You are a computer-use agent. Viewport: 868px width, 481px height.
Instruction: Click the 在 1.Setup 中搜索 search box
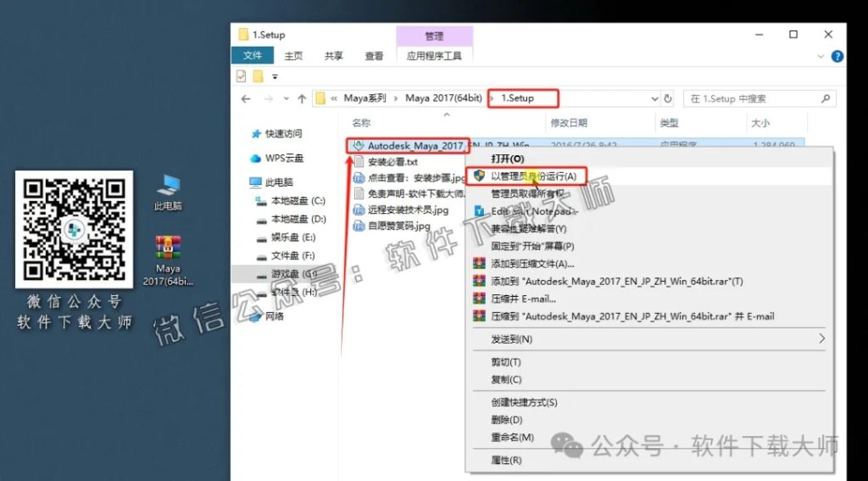coord(759,98)
